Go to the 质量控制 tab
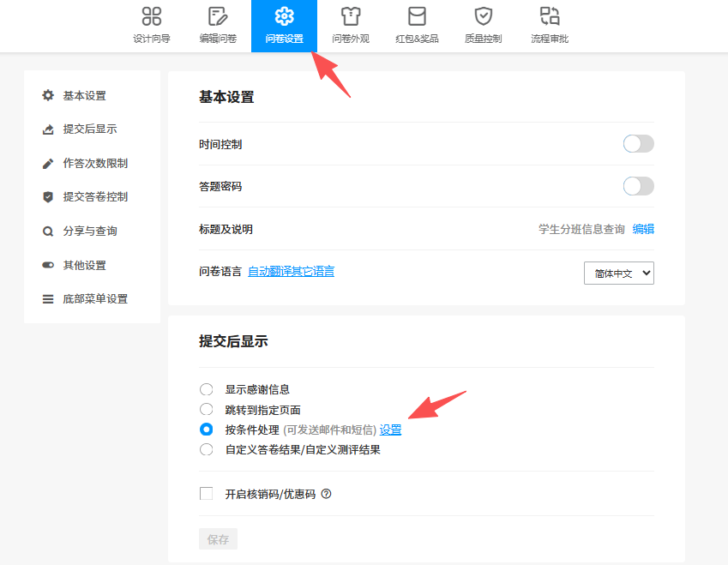 click(x=484, y=26)
